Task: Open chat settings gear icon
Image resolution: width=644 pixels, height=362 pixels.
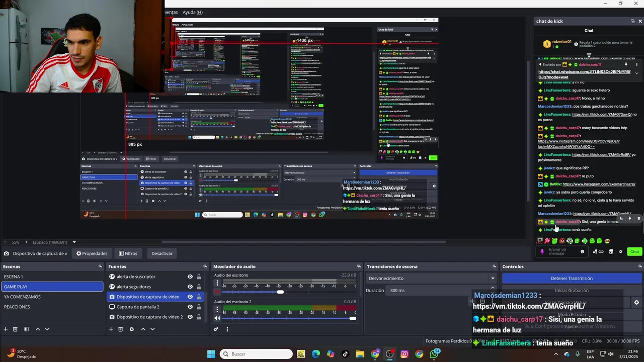Action: (x=620, y=251)
